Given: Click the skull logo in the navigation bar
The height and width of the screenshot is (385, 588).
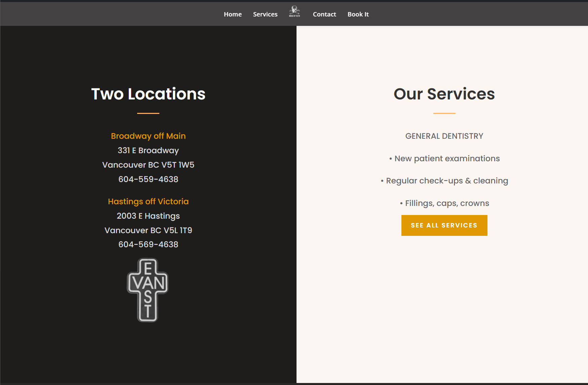Looking at the screenshot, I should (x=295, y=11).
